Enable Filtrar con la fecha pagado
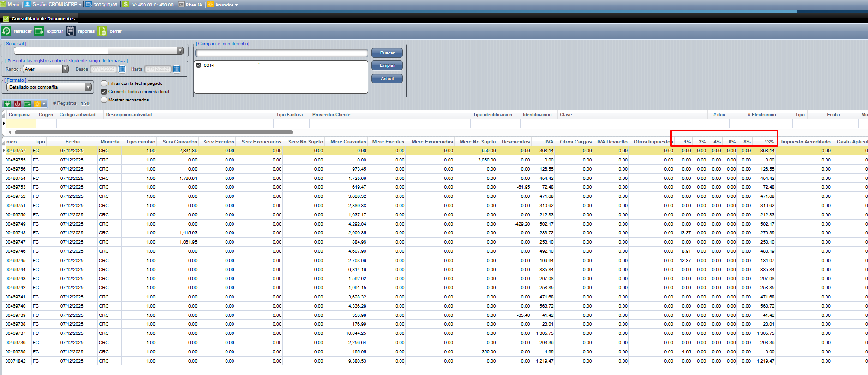 [x=104, y=83]
